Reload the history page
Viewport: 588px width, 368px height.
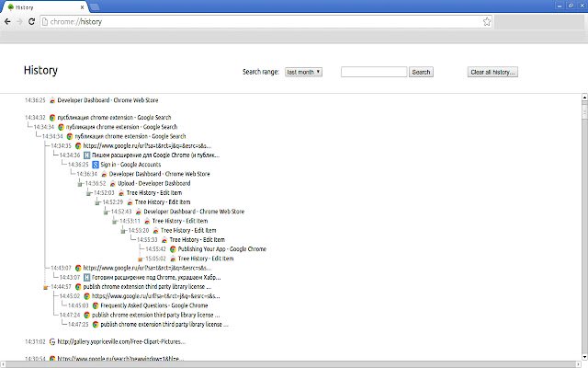coord(31,22)
